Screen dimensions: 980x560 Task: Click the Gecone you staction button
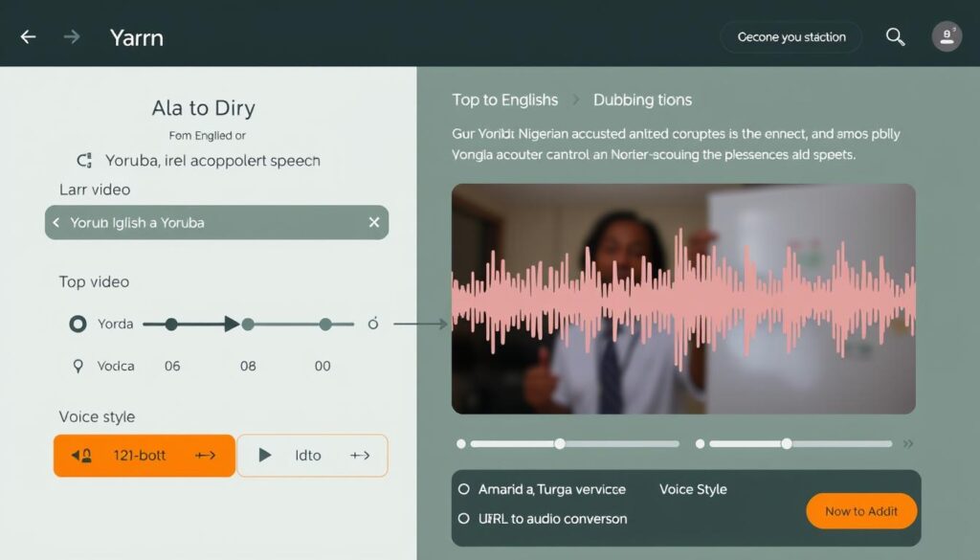pyautogui.click(x=791, y=36)
